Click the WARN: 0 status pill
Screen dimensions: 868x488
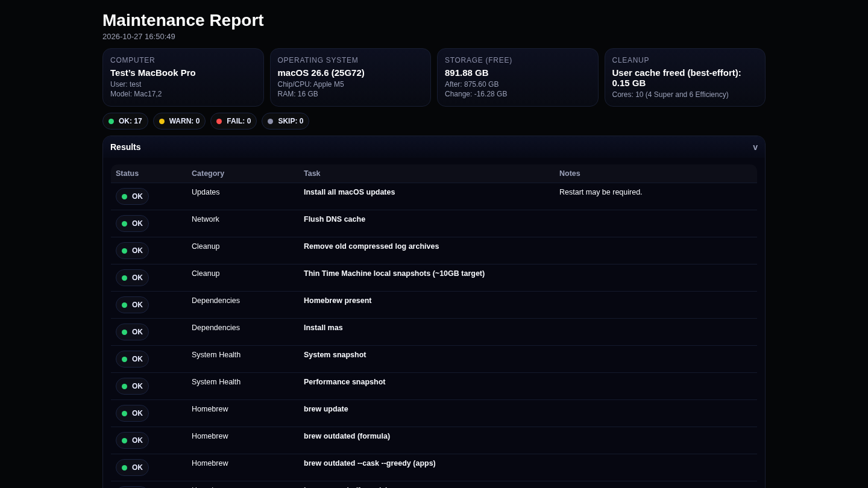(179, 121)
